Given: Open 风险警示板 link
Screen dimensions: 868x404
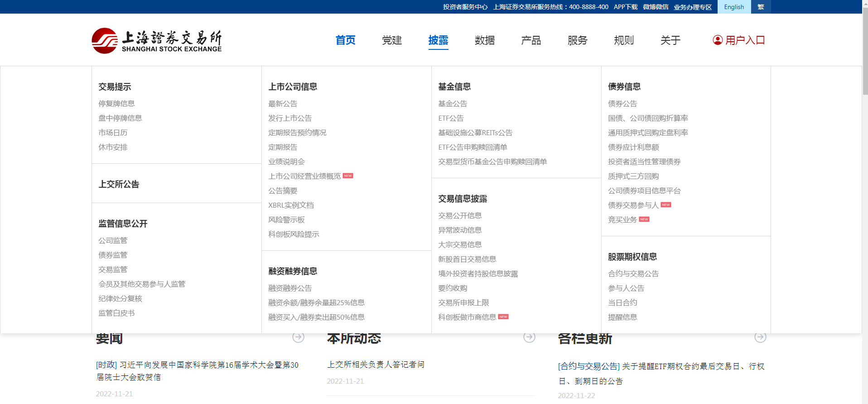Looking at the screenshot, I should click(x=286, y=219).
